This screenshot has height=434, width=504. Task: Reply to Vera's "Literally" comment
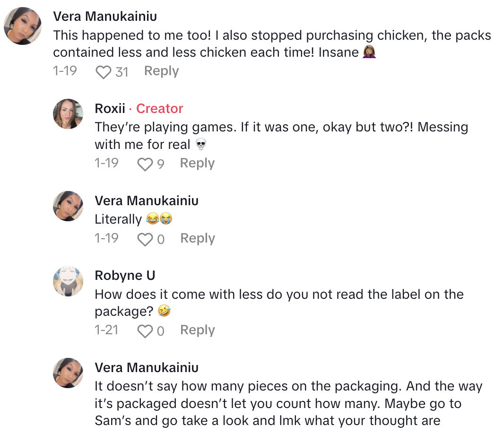click(197, 239)
